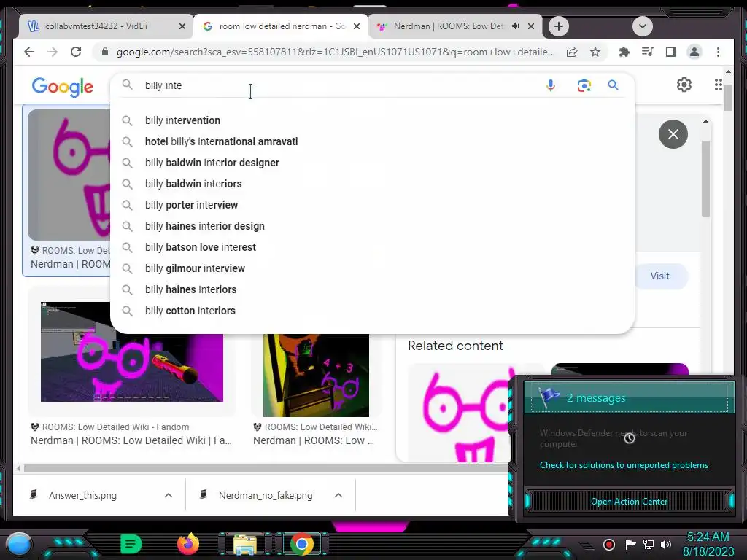Open Nerdman flashlight room image thumbnail
Viewport: 747px width, 560px height.
131,352
